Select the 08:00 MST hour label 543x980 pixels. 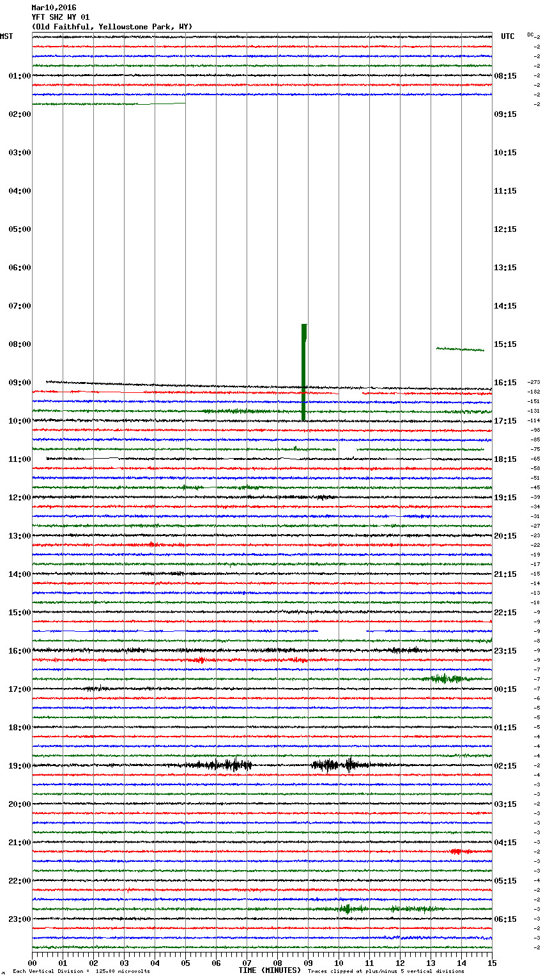(19, 344)
